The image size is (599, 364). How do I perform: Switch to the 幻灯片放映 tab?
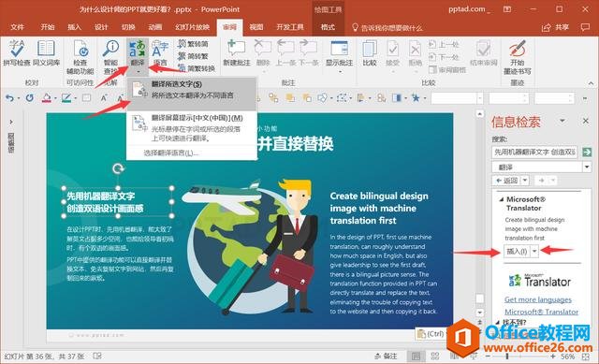coord(193,27)
